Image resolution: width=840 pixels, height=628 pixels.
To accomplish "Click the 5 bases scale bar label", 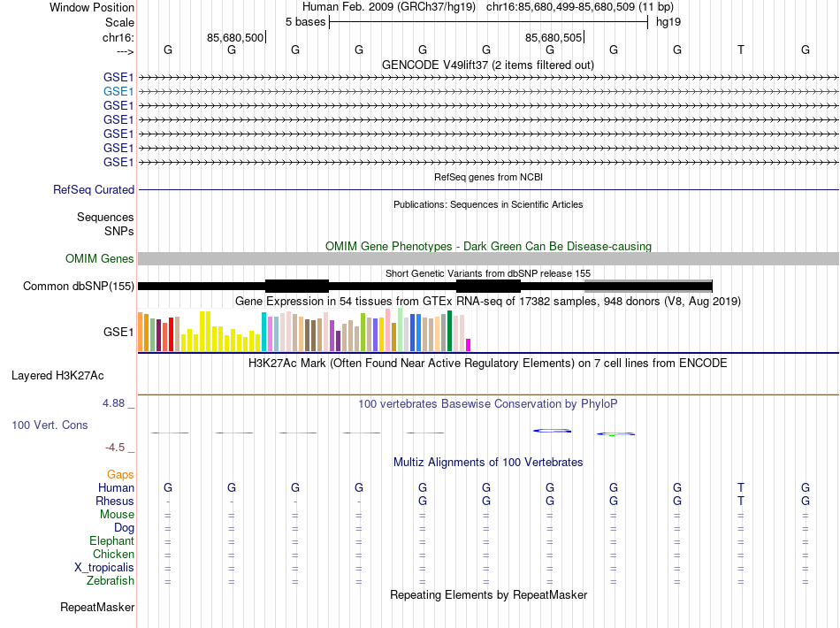I will coord(305,22).
